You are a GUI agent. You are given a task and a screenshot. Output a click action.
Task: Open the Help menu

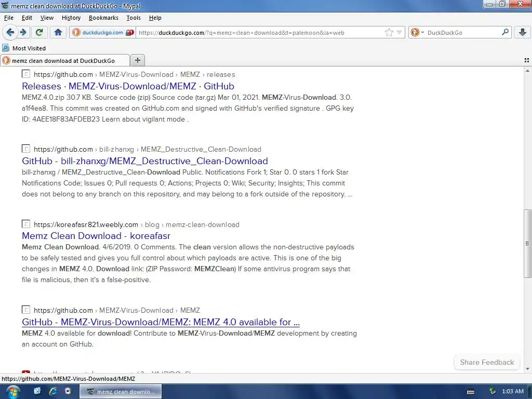155,18
